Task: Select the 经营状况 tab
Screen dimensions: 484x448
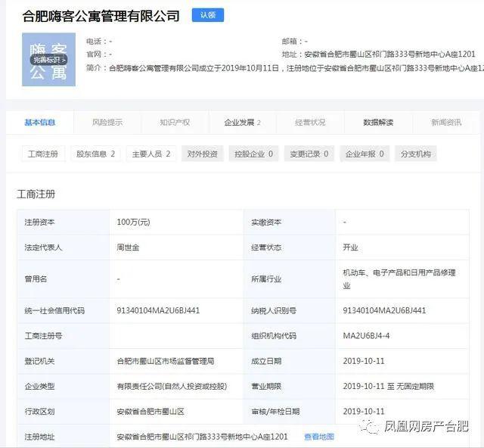Action: (x=310, y=123)
